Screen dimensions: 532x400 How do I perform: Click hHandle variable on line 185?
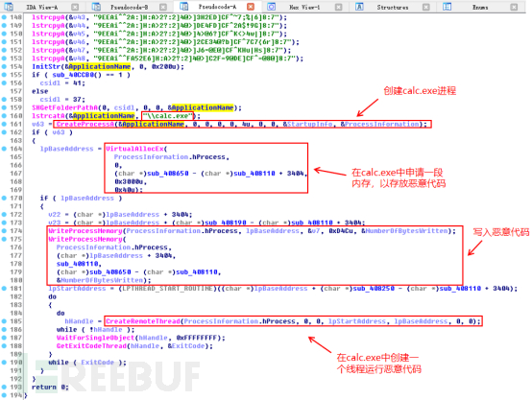(x=79, y=321)
